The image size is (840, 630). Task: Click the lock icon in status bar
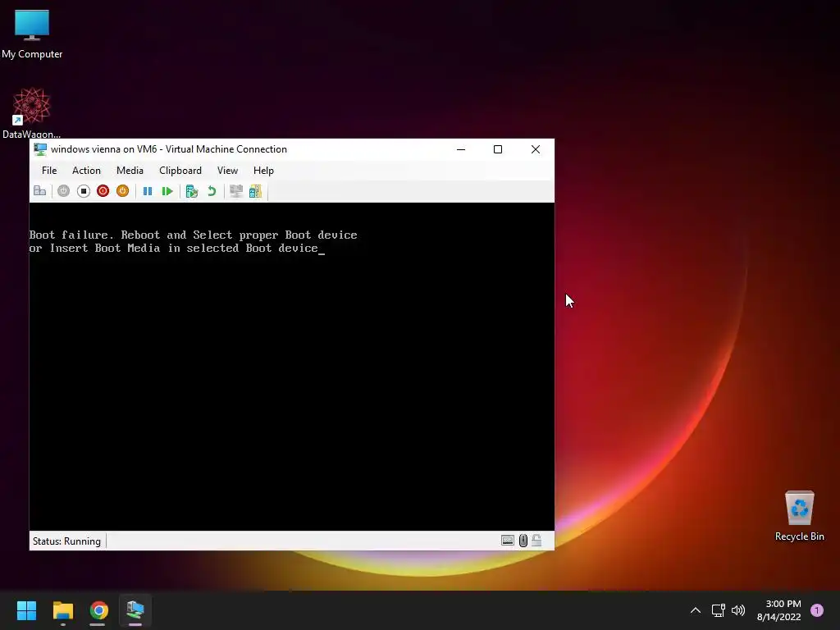(x=536, y=541)
